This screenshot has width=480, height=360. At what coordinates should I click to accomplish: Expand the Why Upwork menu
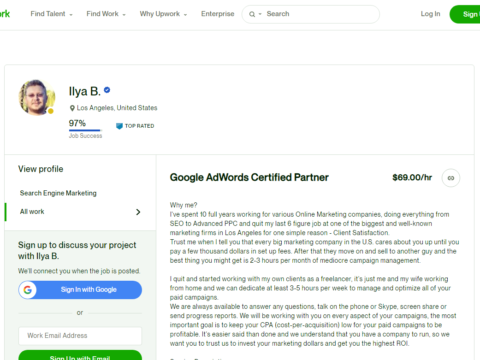click(163, 14)
